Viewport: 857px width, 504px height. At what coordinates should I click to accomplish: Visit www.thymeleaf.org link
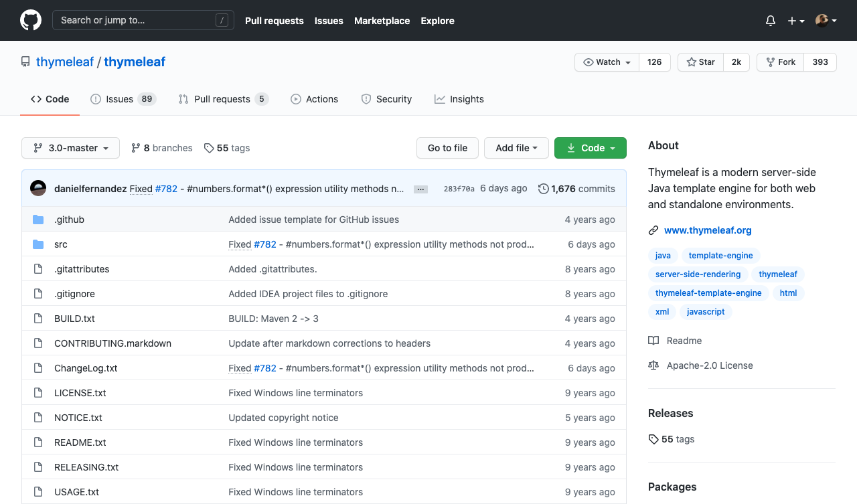pyautogui.click(x=708, y=230)
